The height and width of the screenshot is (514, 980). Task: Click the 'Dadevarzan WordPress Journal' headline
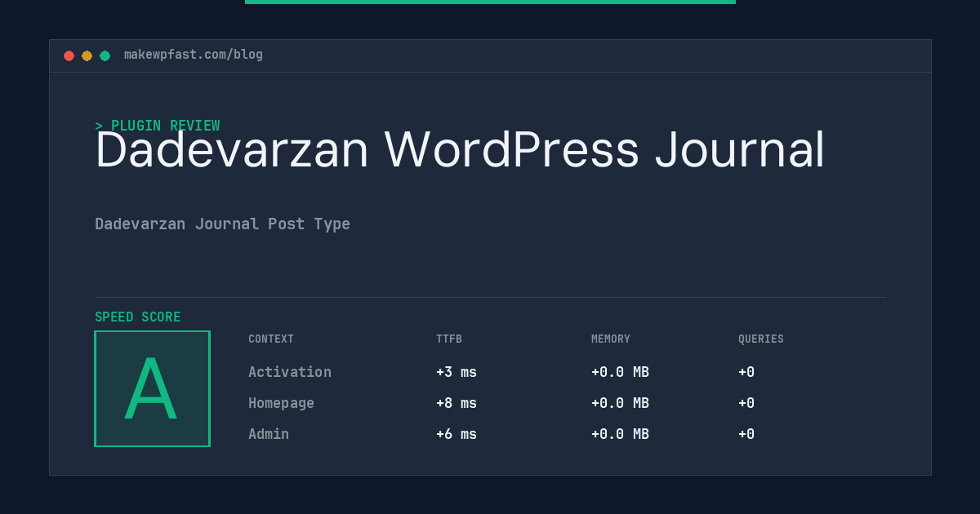tap(460, 151)
